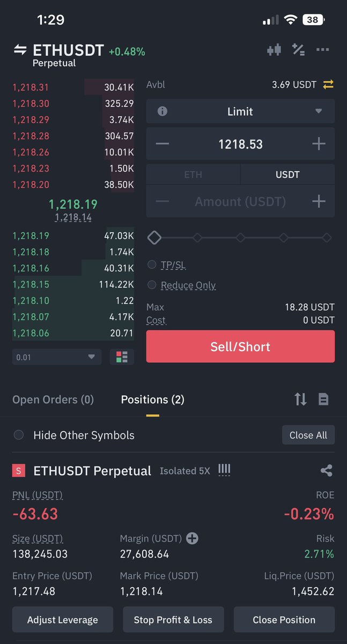The height and width of the screenshot is (644, 347).
Task: Tap the diamond handle on the amount slider
Action: pos(154,238)
